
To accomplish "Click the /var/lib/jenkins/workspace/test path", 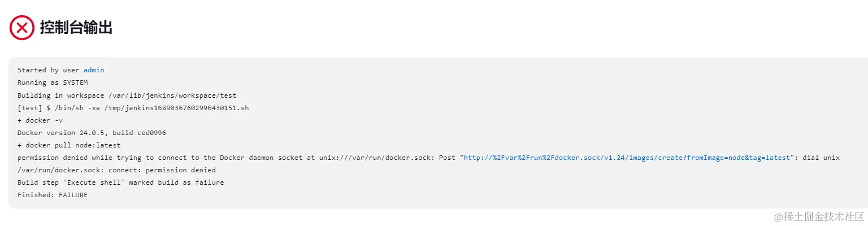I will click(168, 95).
